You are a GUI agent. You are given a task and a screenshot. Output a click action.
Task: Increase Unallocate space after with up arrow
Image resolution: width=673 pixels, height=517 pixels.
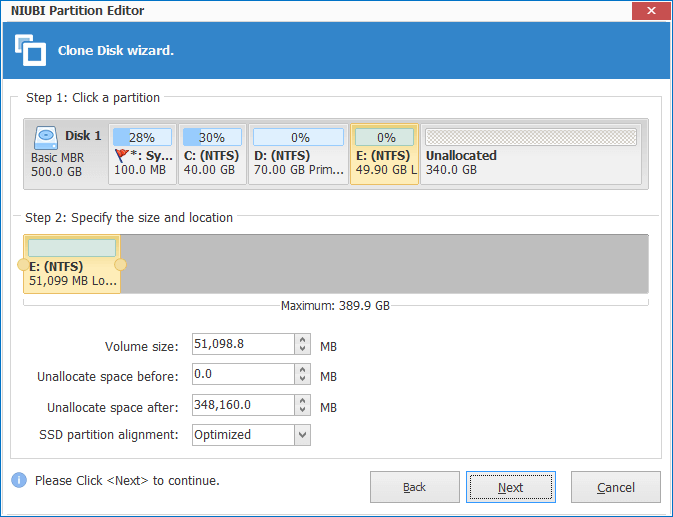pos(302,400)
